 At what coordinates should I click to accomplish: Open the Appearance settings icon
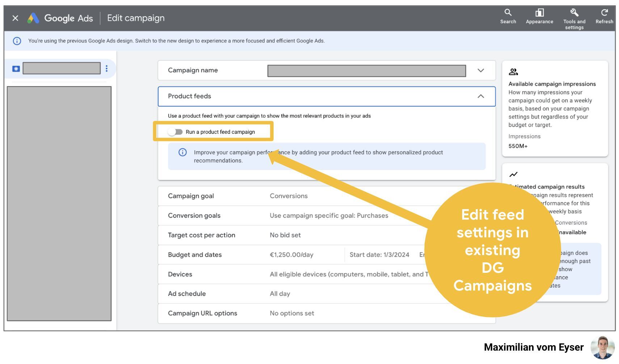[539, 13]
